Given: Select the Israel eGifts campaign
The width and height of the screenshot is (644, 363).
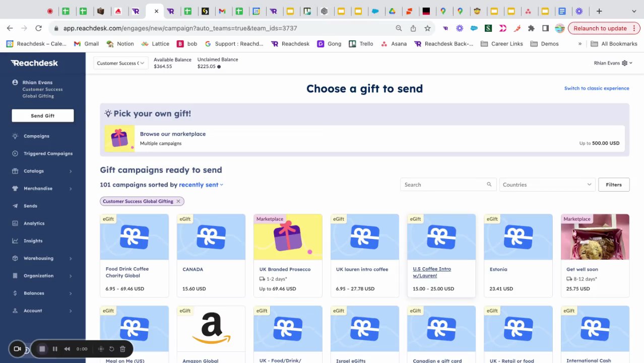Looking at the screenshot, I should pyautogui.click(x=364, y=334).
